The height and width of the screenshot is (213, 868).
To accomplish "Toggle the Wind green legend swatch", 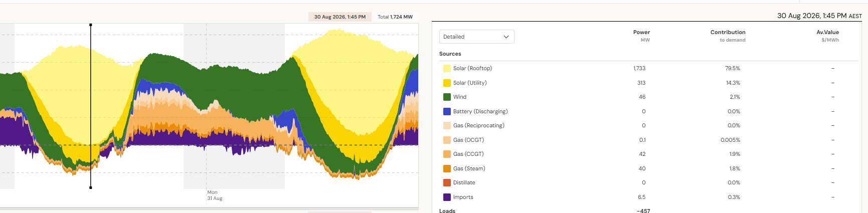I will pos(447,97).
